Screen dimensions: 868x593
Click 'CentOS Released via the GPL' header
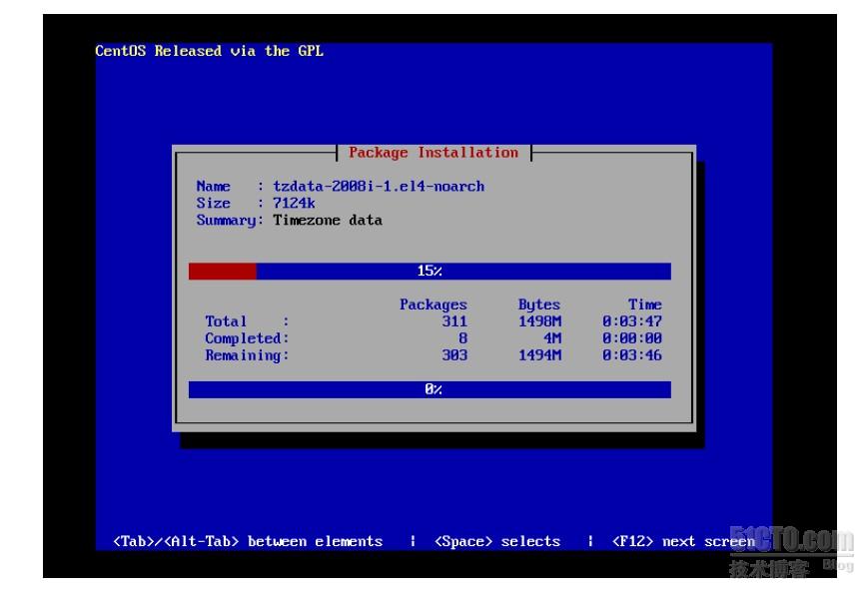tap(209, 51)
